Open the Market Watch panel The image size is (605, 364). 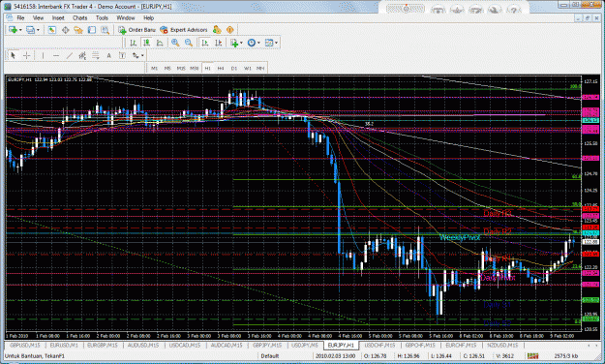tap(51, 30)
